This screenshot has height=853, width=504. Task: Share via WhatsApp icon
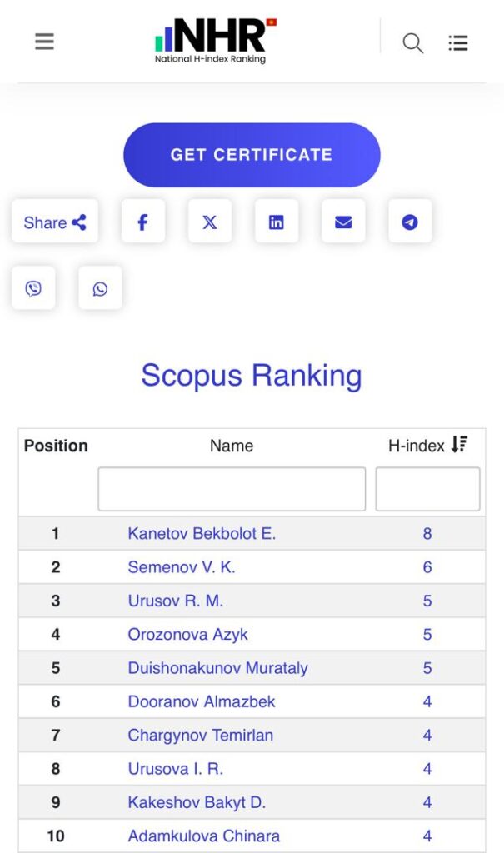point(100,289)
